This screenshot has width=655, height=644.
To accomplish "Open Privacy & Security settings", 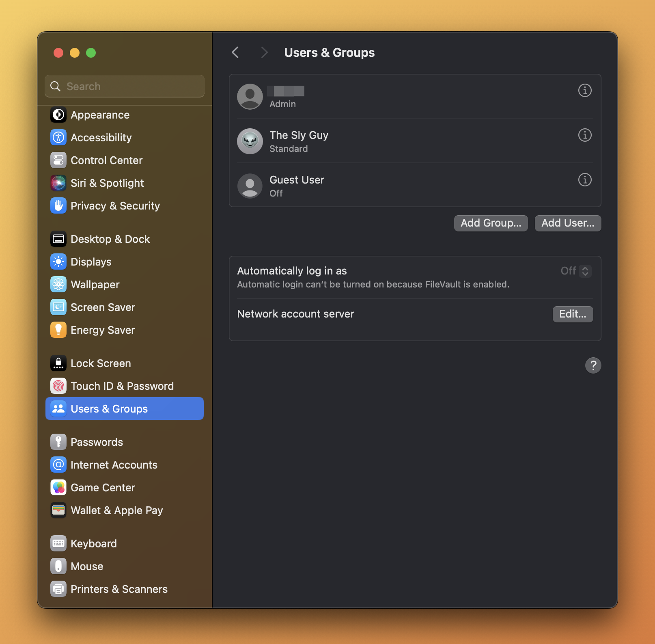I will (58, 205).
